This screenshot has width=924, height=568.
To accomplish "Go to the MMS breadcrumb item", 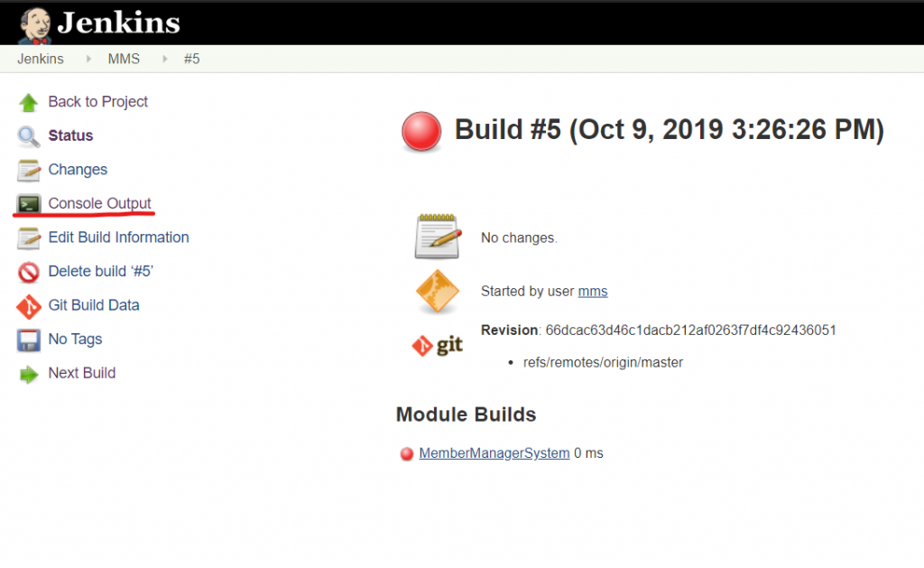I will 124,60.
